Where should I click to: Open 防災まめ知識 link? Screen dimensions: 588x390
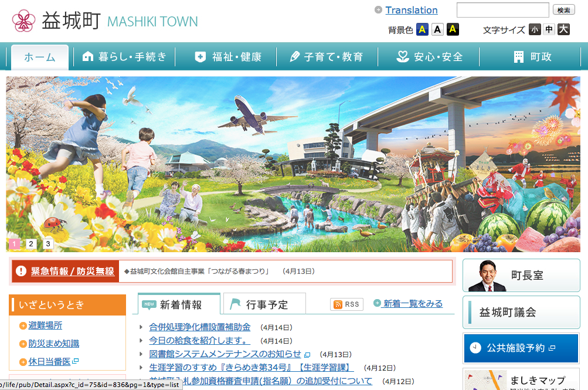click(x=53, y=344)
